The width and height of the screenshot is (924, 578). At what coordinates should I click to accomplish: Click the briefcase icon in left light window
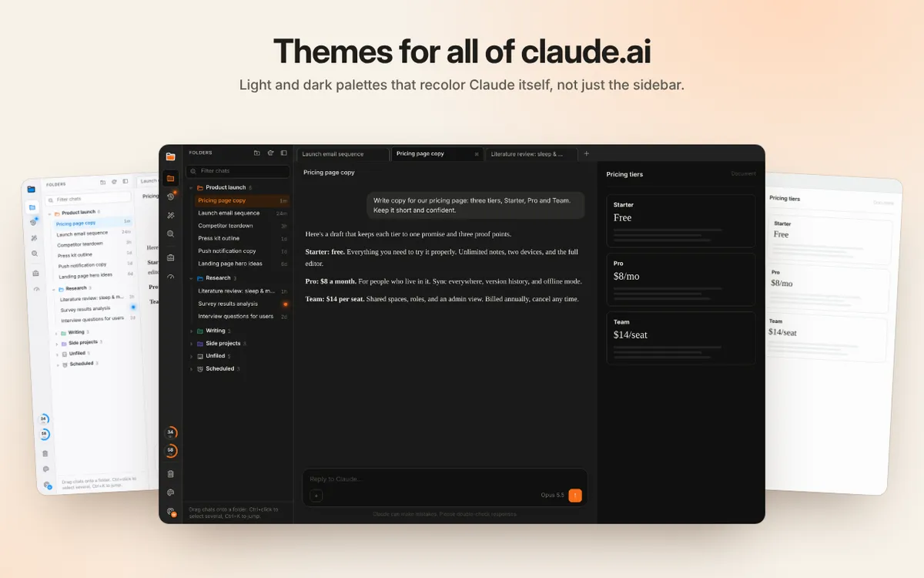pos(35,273)
